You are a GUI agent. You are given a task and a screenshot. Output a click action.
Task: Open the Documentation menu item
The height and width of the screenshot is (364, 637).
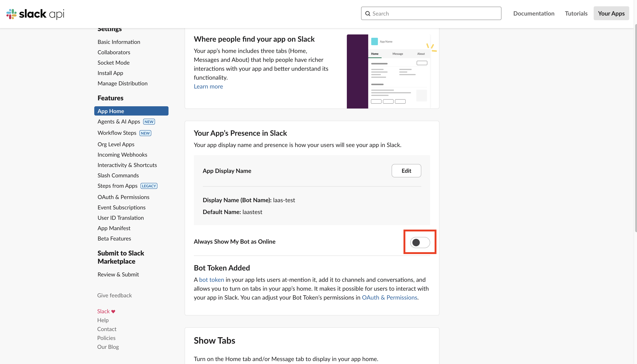click(x=534, y=14)
